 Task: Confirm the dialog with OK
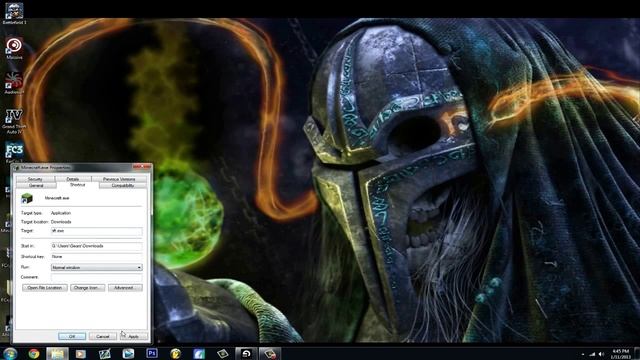(72, 336)
